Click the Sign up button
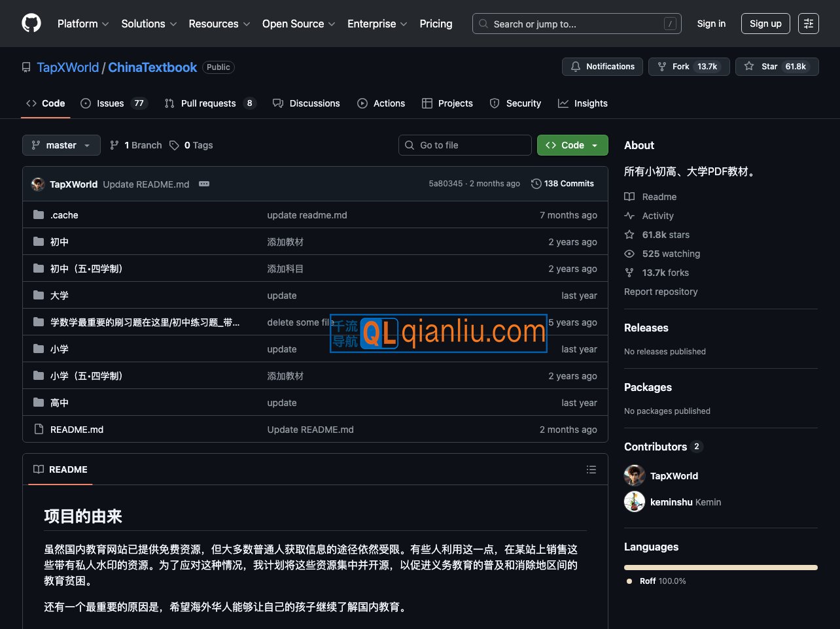840x629 pixels. pos(765,24)
